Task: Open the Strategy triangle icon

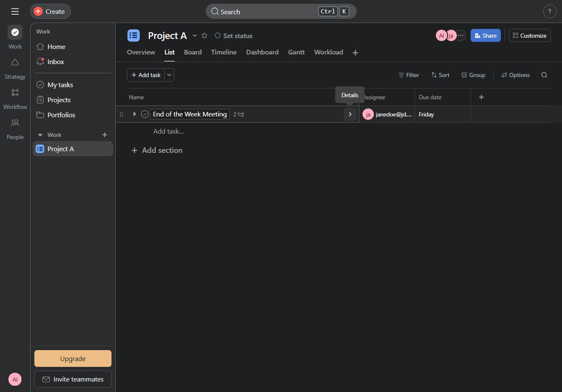Action: tap(15, 62)
